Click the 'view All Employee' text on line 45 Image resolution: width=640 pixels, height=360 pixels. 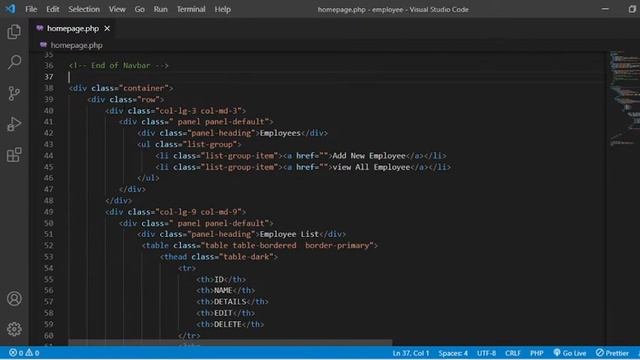[x=371, y=167]
